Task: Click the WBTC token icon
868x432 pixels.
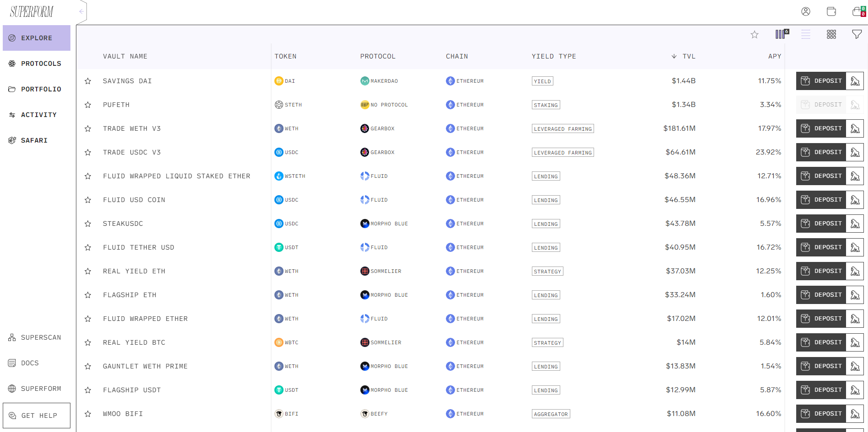Action: coord(279,342)
